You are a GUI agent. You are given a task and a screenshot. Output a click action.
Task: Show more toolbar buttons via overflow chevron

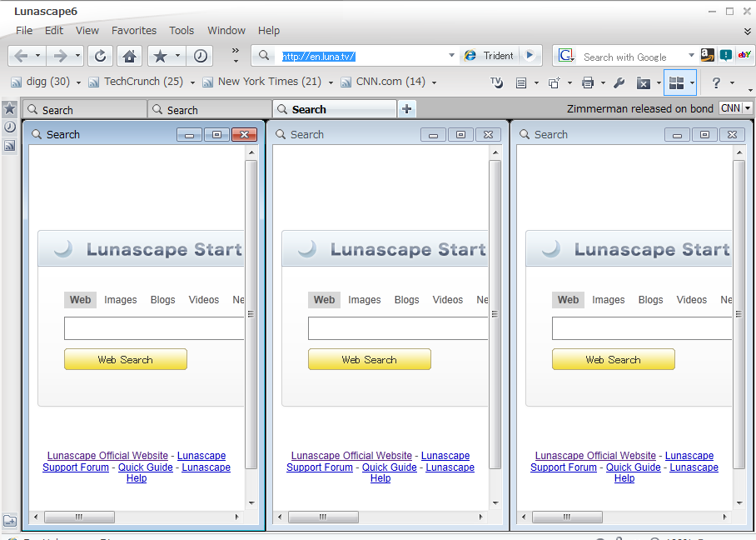pos(236,54)
